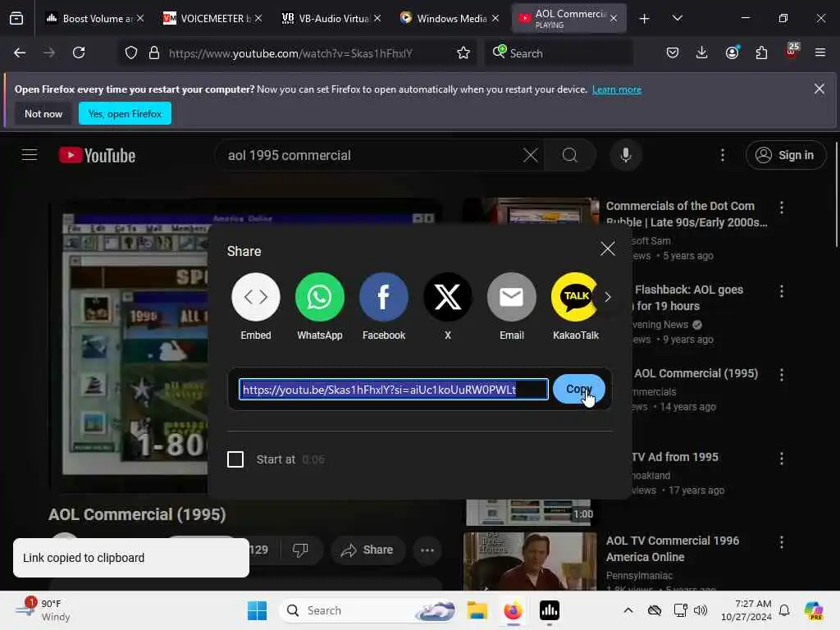Go to the YouTube home logo
The height and width of the screenshot is (630, 840).
pos(97,155)
